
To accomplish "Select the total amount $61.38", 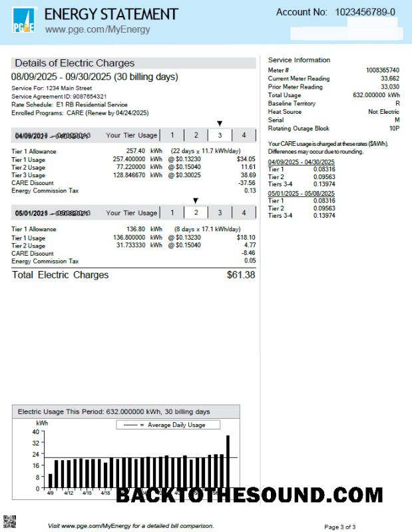I will point(241,275).
